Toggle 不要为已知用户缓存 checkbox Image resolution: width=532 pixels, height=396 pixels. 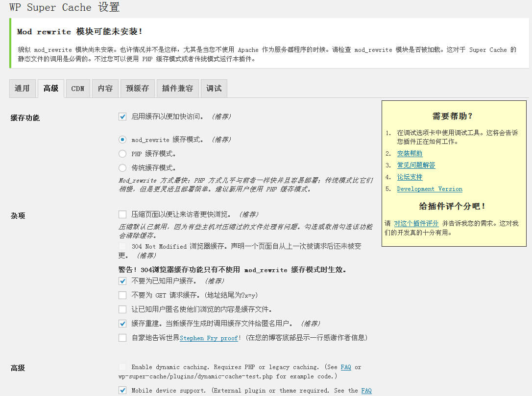tap(122, 281)
